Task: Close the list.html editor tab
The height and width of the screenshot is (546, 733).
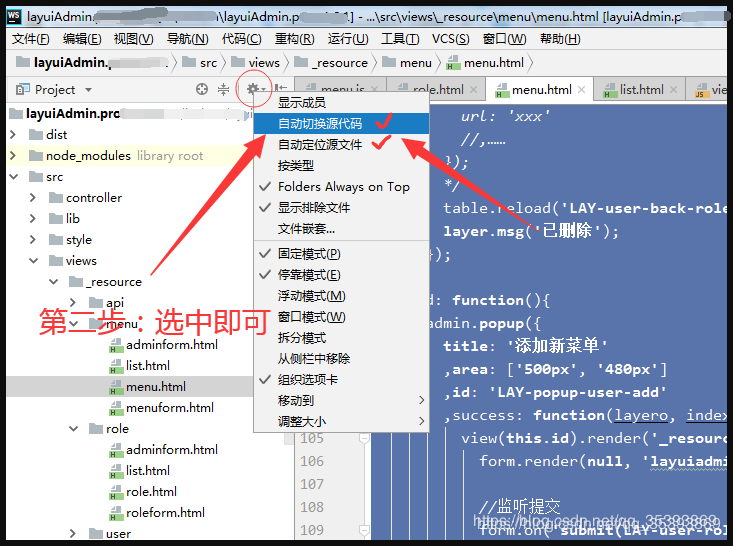Action: (673, 89)
